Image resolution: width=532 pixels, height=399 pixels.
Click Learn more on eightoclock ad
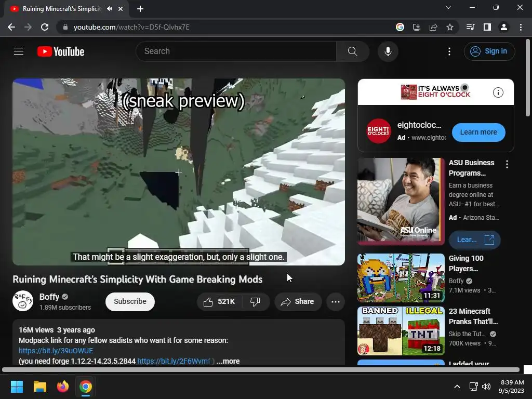(478, 132)
